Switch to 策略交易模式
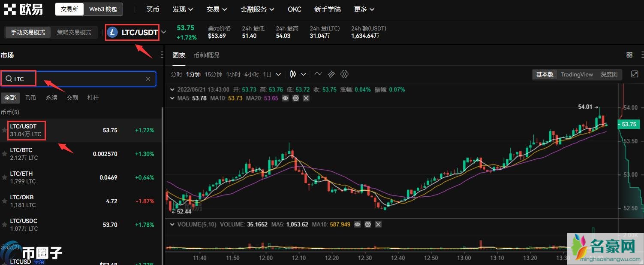The image size is (644, 265). (74, 32)
